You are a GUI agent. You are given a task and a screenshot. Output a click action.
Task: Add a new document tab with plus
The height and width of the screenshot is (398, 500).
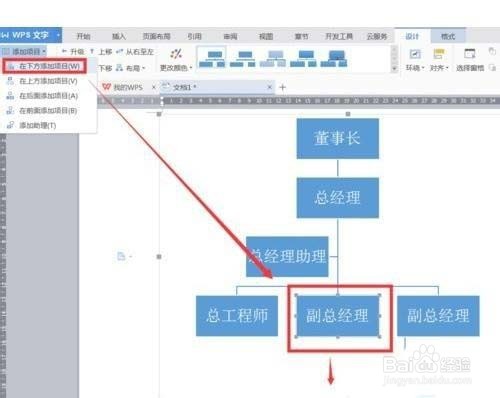click(x=282, y=87)
